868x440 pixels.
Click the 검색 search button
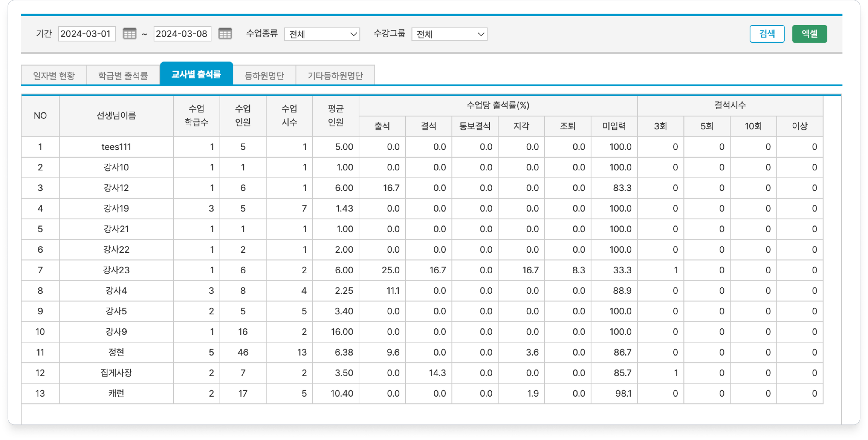[767, 34]
